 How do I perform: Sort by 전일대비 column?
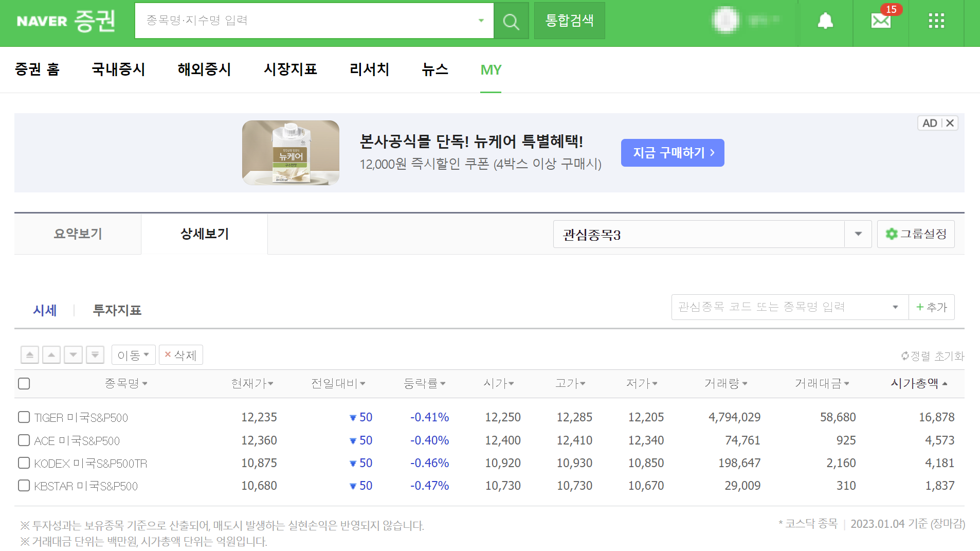click(338, 383)
